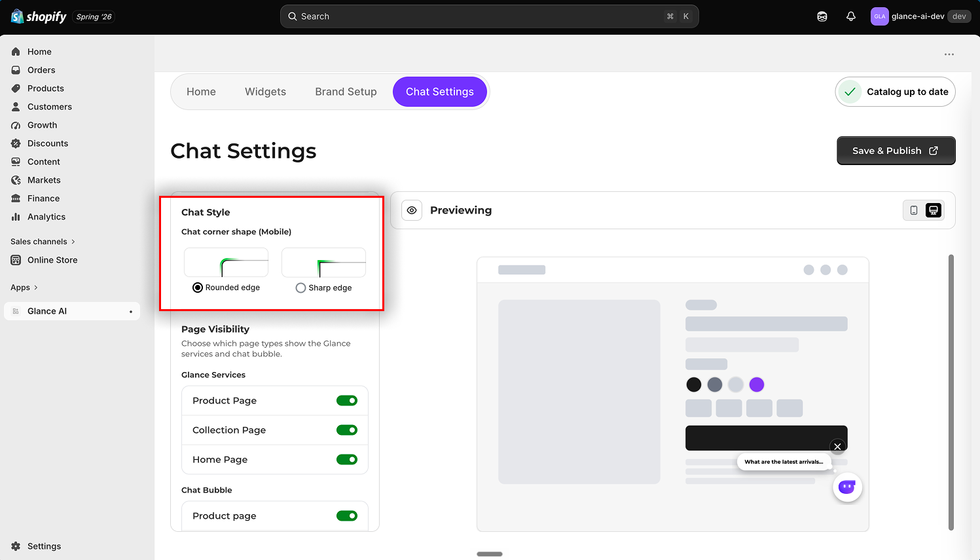Select the Sharp edge radio option
Viewport: 980px width, 560px height.
(x=300, y=288)
